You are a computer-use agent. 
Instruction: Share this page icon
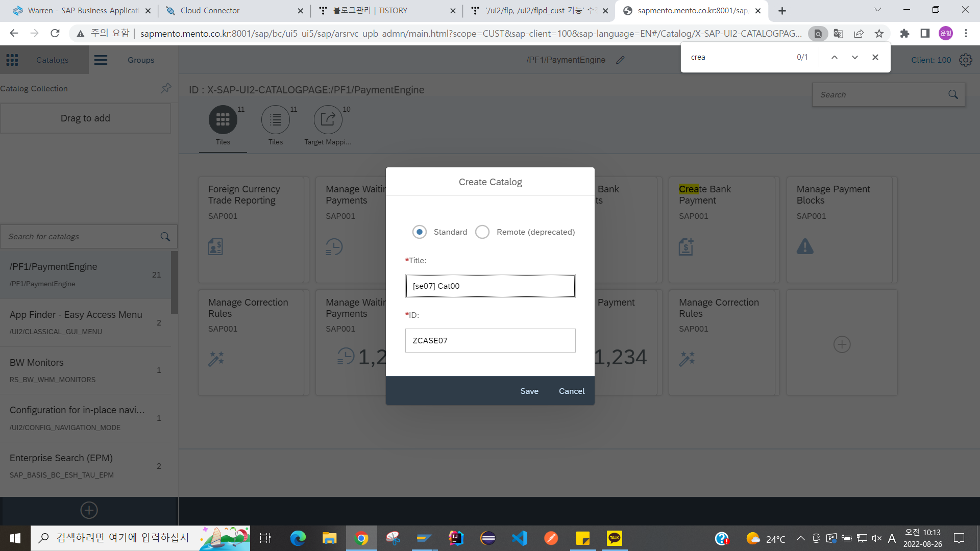click(x=859, y=33)
